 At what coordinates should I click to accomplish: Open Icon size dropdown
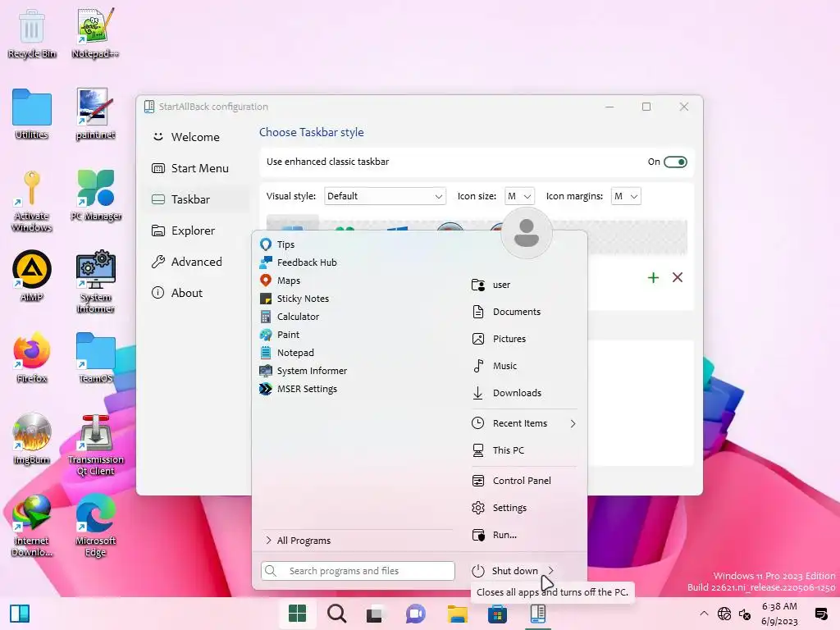click(x=519, y=196)
